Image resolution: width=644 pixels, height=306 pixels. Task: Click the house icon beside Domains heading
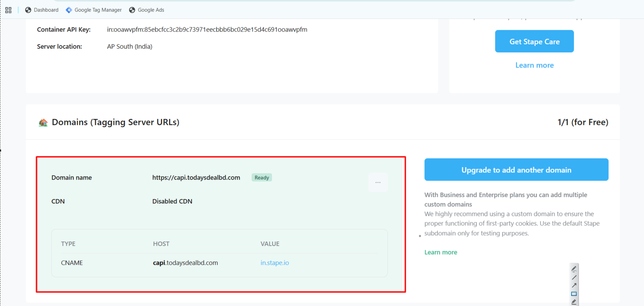[43, 122]
